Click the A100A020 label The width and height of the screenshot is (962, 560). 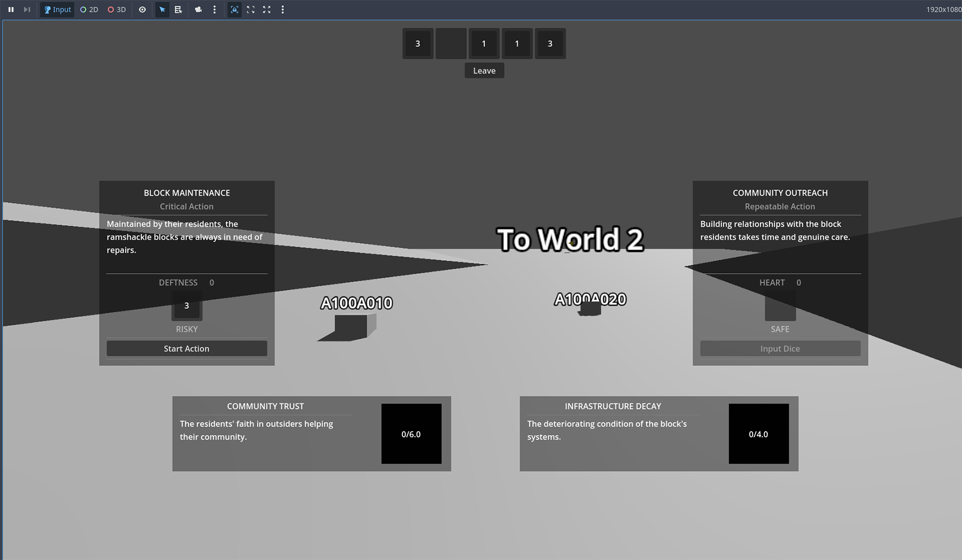click(x=590, y=299)
